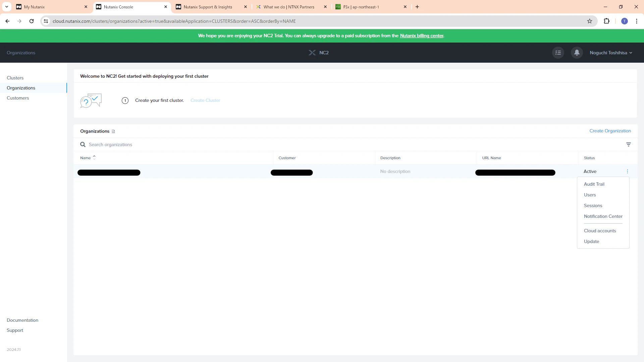
Task: Go to Customers in the sidebar
Action: pyautogui.click(x=18, y=98)
